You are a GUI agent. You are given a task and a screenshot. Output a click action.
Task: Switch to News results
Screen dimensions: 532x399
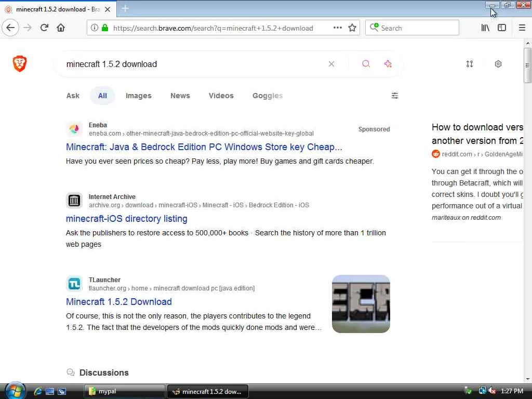pos(180,96)
